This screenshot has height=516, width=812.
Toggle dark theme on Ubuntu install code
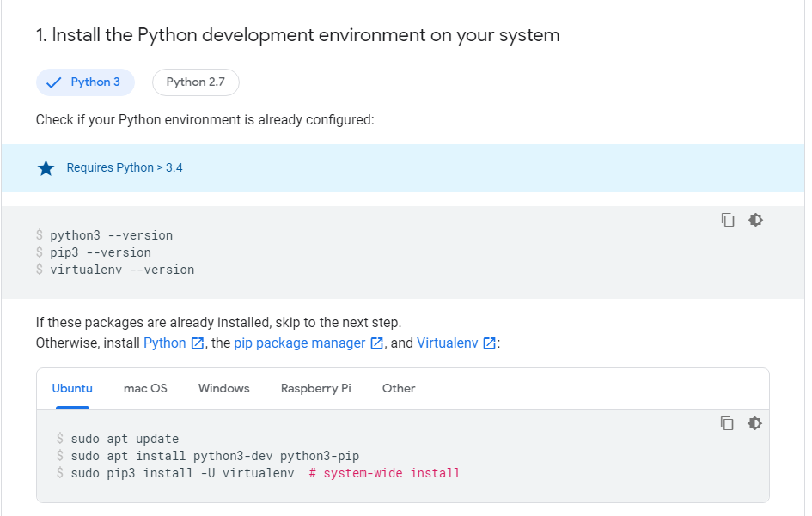pos(755,423)
